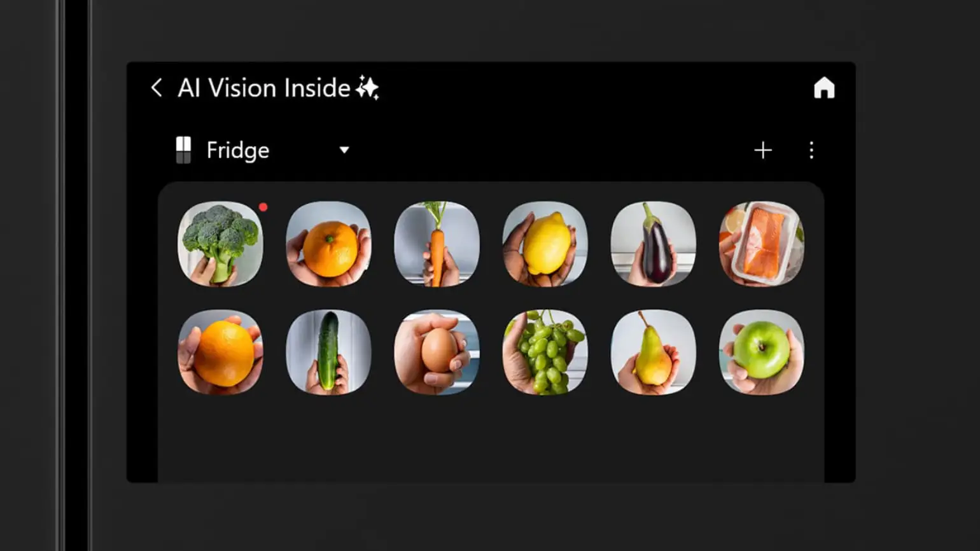Choose the eggplant thumbnail
The height and width of the screenshot is (551, 980).
click(x=654, y=244)
